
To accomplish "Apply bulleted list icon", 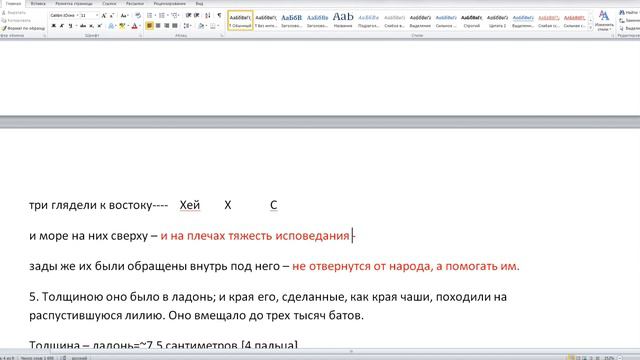I will (x=150, y=16).
